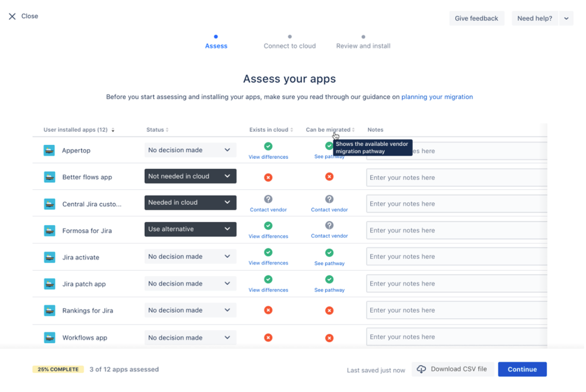Click the Continue button
Image resolution: width=586 pixels, height=392 pixels.
point(522,369)
